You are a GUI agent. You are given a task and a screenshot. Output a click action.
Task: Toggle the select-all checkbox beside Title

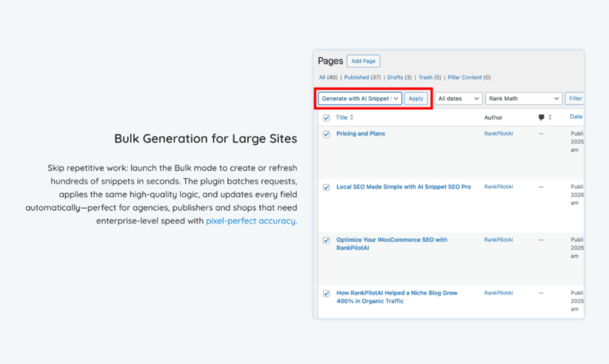coord(327,118)
